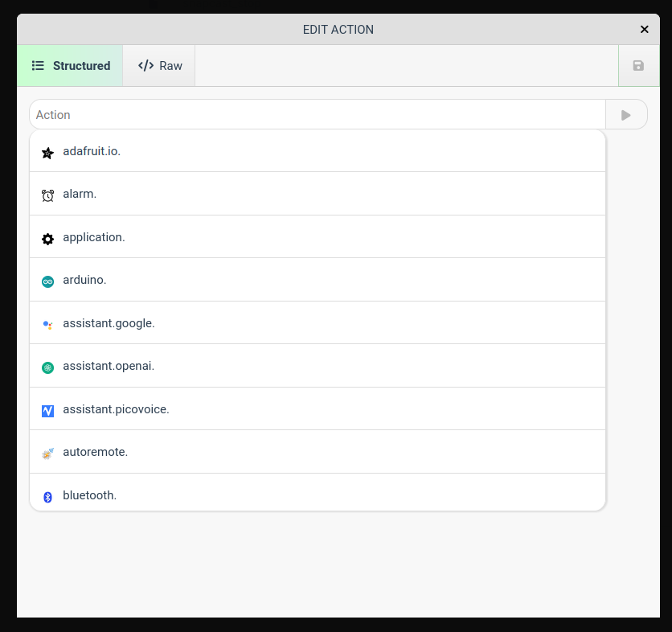Run the action with play button
The width and height of the screenshot is (672, 632).
pyautogui.click(x=626, y=115)
